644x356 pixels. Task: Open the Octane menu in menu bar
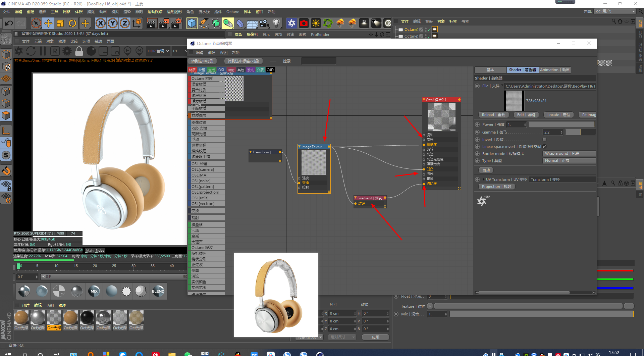(232, 12)
